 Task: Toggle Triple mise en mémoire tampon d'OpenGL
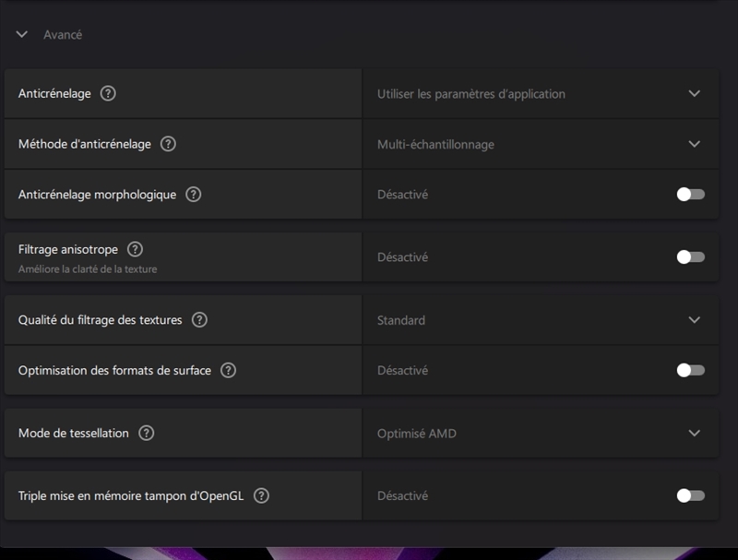690,495
